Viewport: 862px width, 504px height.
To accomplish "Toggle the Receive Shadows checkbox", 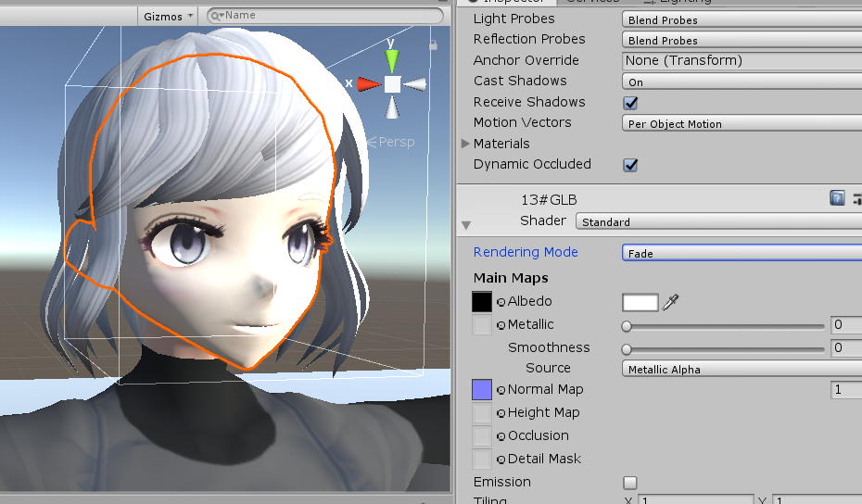I will [630, 103].
